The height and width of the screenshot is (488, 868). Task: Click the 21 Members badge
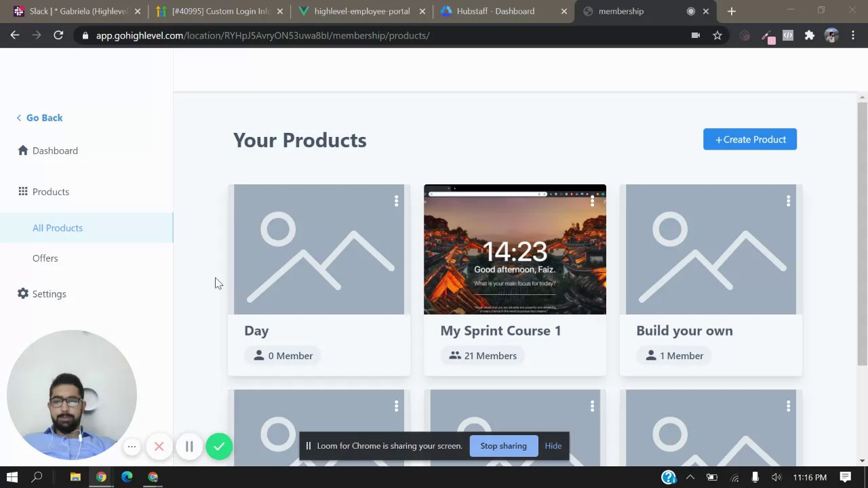coord(483,356)
